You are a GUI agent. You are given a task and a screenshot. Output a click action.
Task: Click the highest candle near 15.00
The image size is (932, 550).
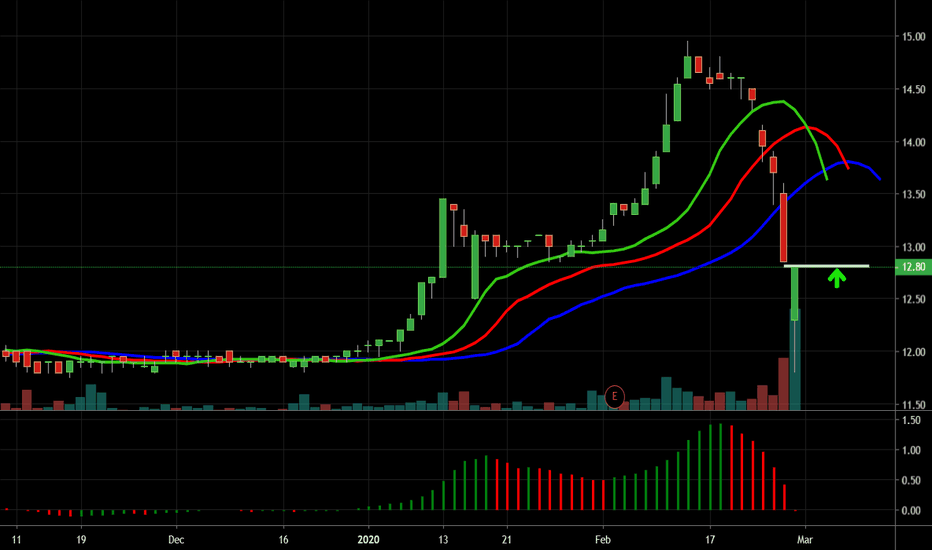pyautogui.click(x=688, y=67)
